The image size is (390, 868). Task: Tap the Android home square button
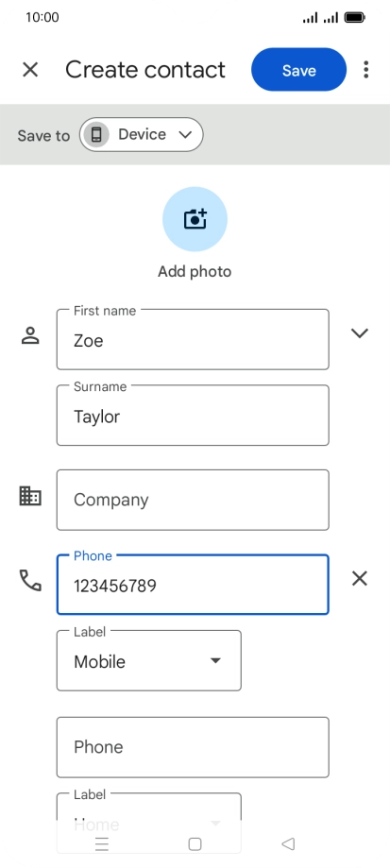point(195,843)
